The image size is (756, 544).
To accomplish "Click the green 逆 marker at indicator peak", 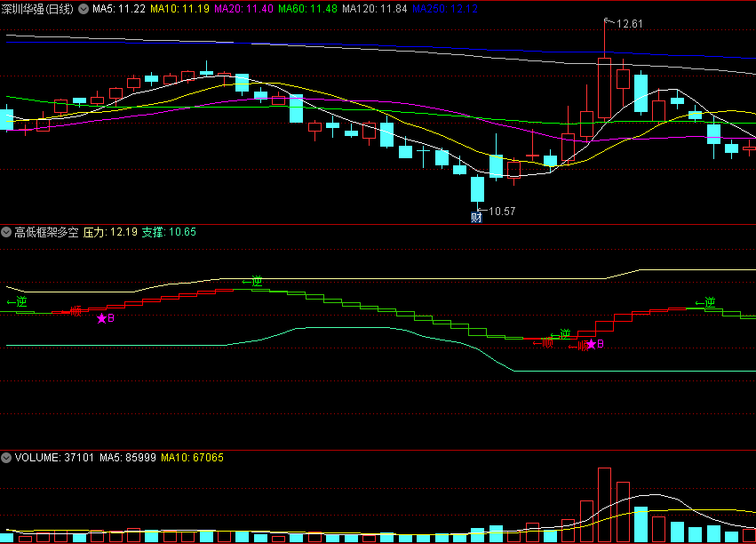I will (x=252, y=281).
